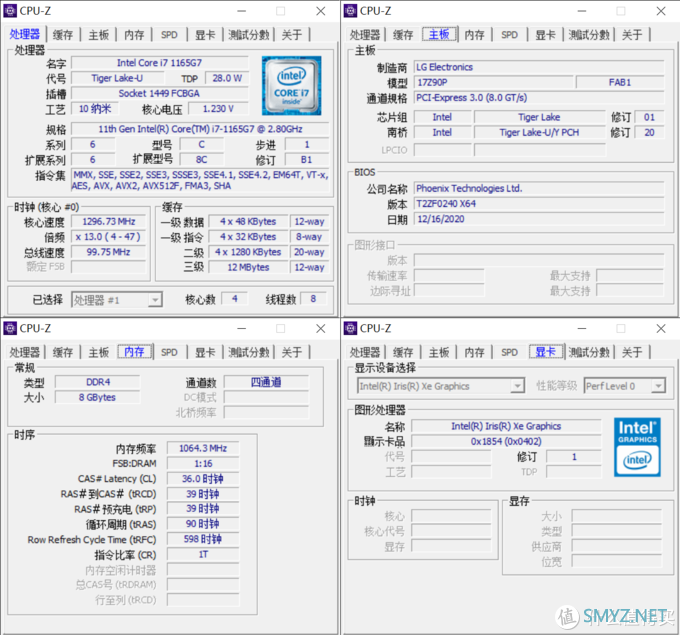Click core speed value 1296.73 MHz
Viewport: 680px width, 635px height.
click(x=109, y=222)
